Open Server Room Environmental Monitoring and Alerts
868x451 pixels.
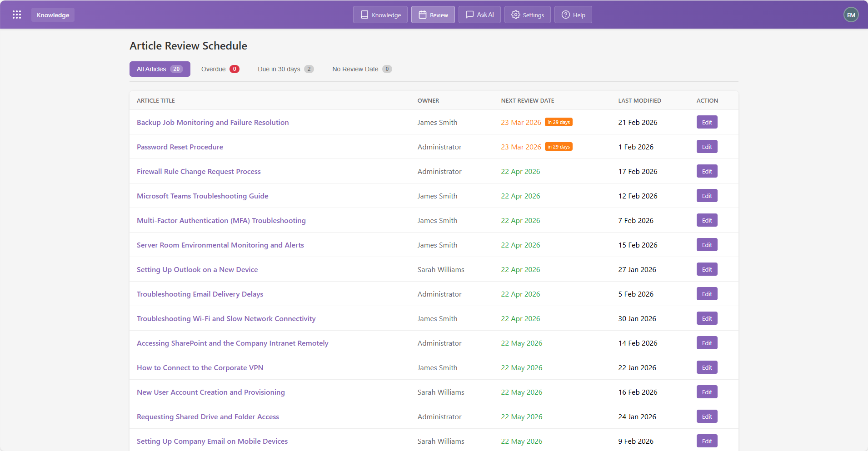pos(220,245)
